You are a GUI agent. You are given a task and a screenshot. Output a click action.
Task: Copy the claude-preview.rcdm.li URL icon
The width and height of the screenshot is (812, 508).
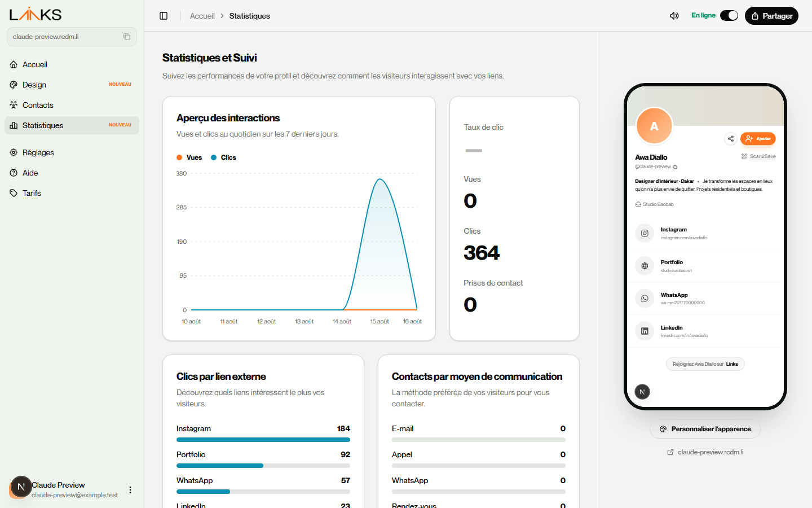(x=127, y=37)
